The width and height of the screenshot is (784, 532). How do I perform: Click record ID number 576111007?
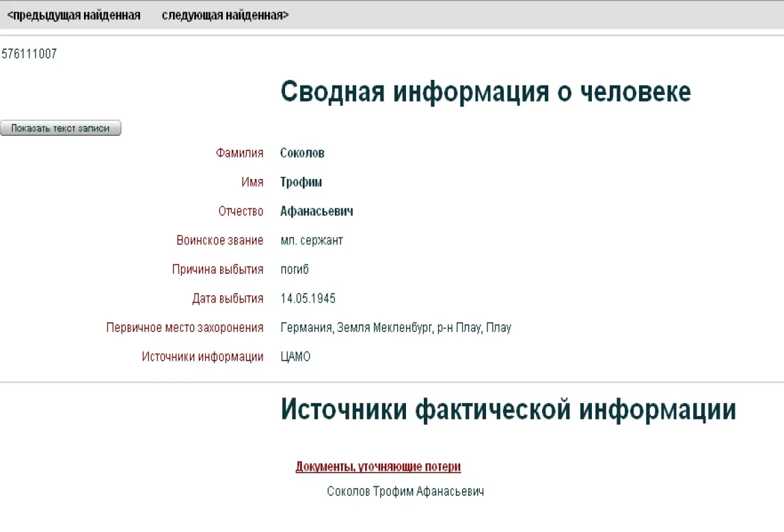[x=29, y=55]
